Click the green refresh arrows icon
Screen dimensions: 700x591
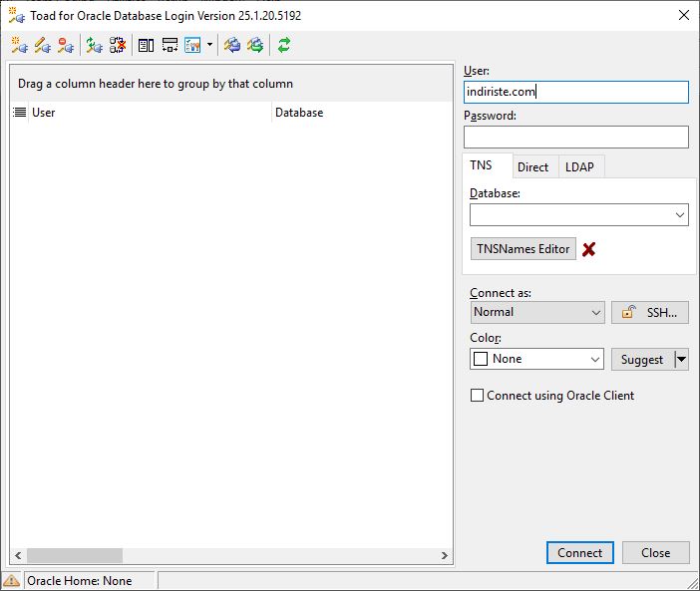[284, 45]
